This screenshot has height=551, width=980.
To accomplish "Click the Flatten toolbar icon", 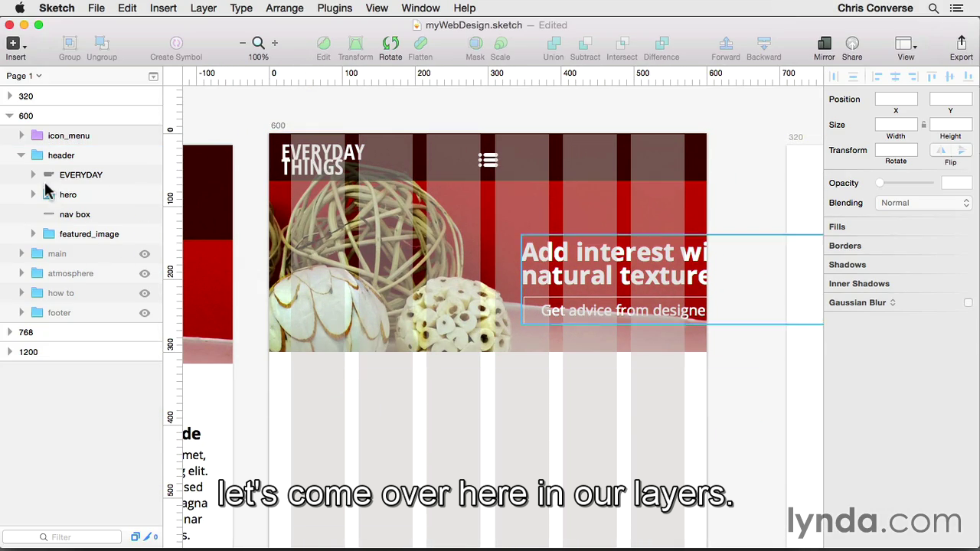I will pyautogui.click(x=420, y=44).
